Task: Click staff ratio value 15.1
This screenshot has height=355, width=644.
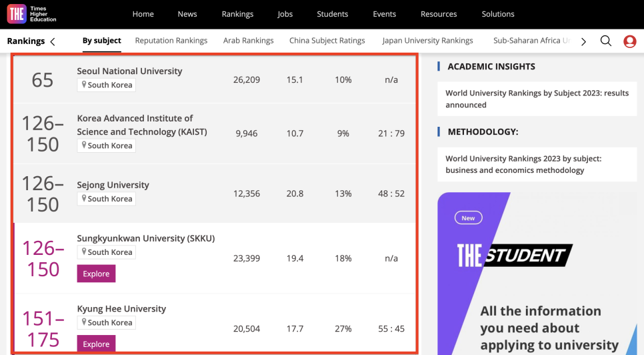Action: click(x=295, y=79)
